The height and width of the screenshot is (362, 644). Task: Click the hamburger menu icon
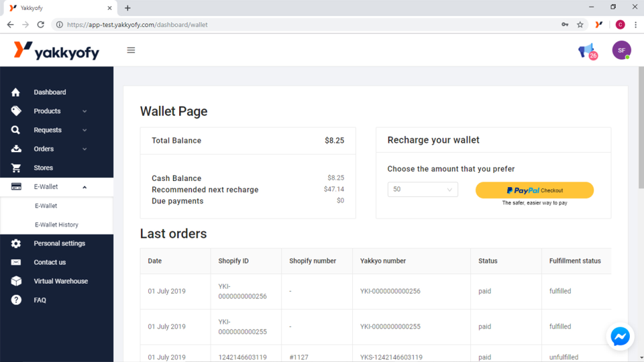point(131,50)
